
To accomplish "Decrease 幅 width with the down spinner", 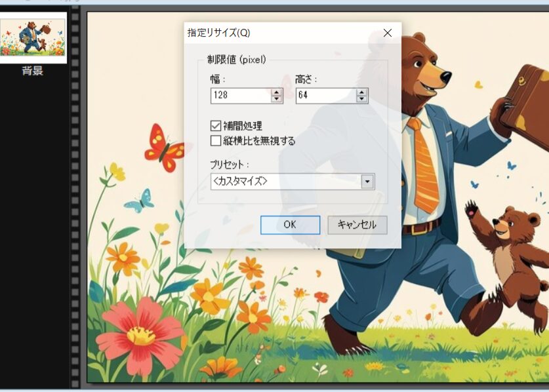I will (x=277, y=99).
